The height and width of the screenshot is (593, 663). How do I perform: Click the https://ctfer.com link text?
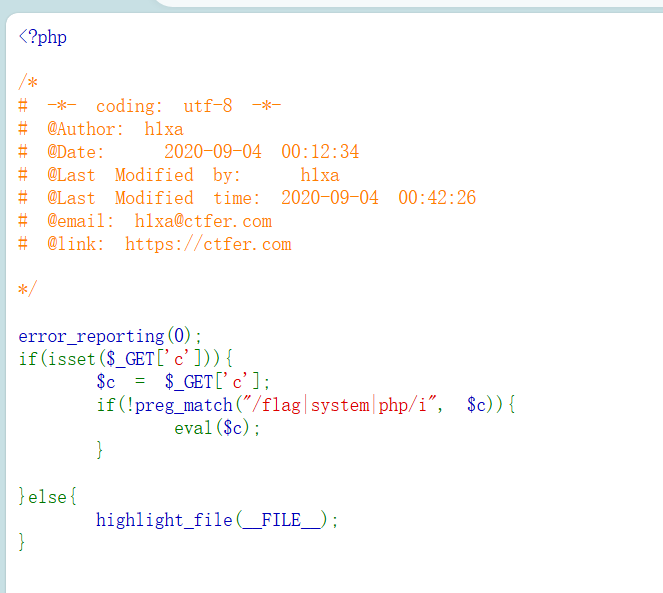point(208,244)
